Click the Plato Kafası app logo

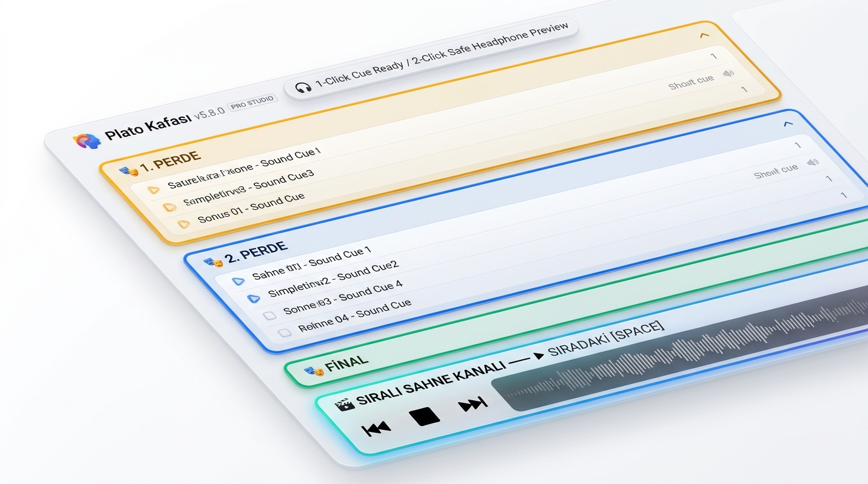pos(88,140)
